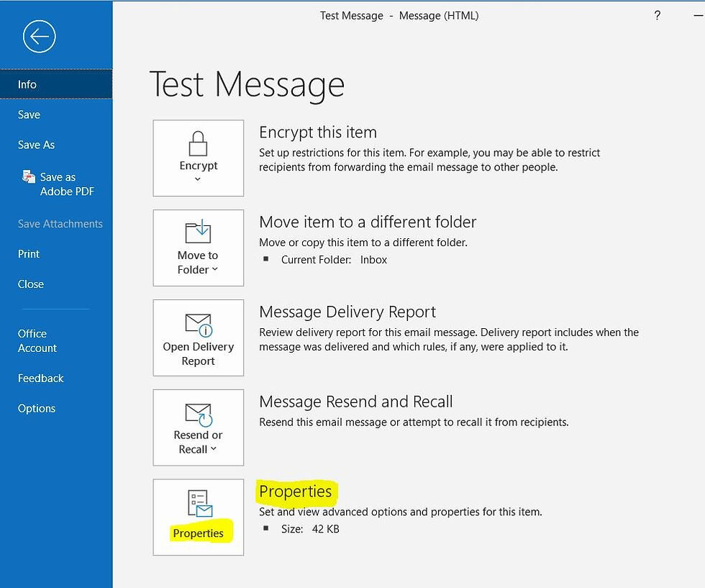Open Help via the question mark icon
Image resolution: width=705 pixels, height=588 pixels.
pos(657,15)
